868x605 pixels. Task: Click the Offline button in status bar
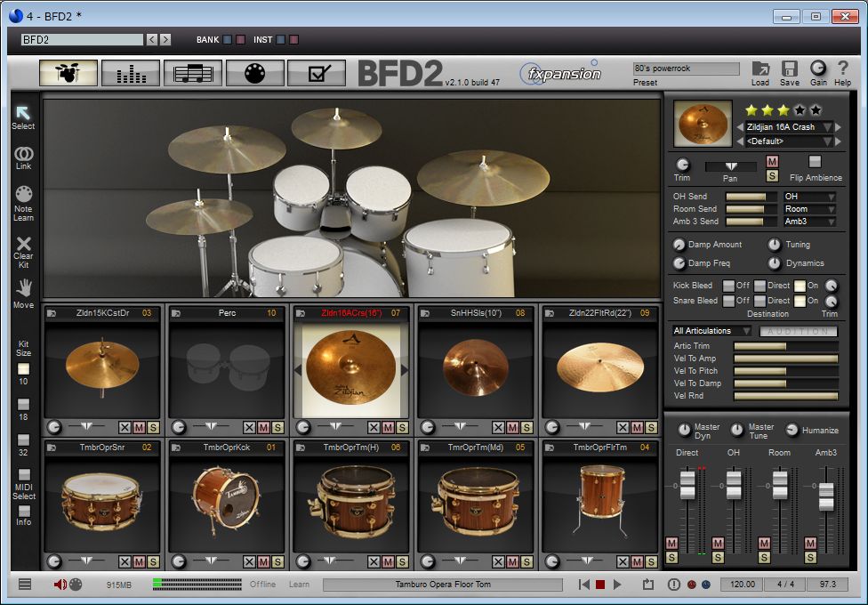pyautogui.click(x=262, y=585)
